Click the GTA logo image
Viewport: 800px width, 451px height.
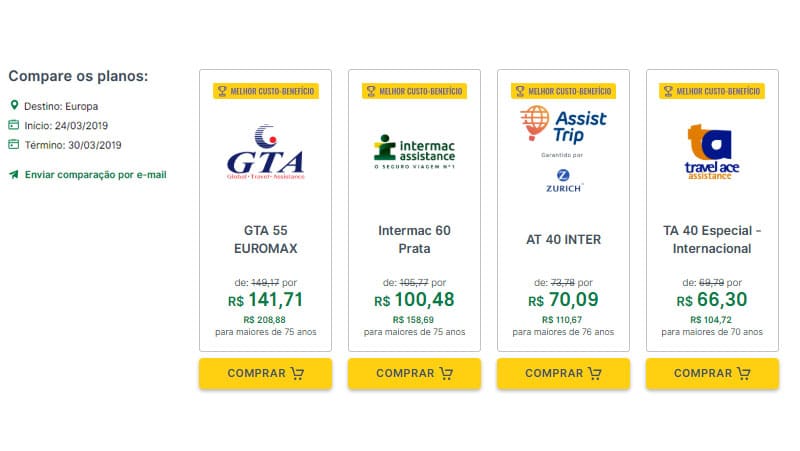(x=265, y=152)
